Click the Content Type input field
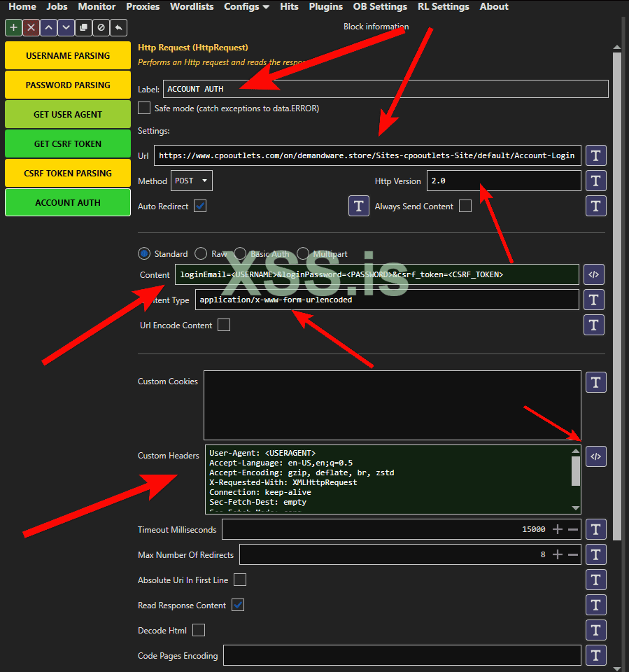The width and height of the screenshot is (629, 672). tap(387, 300)
